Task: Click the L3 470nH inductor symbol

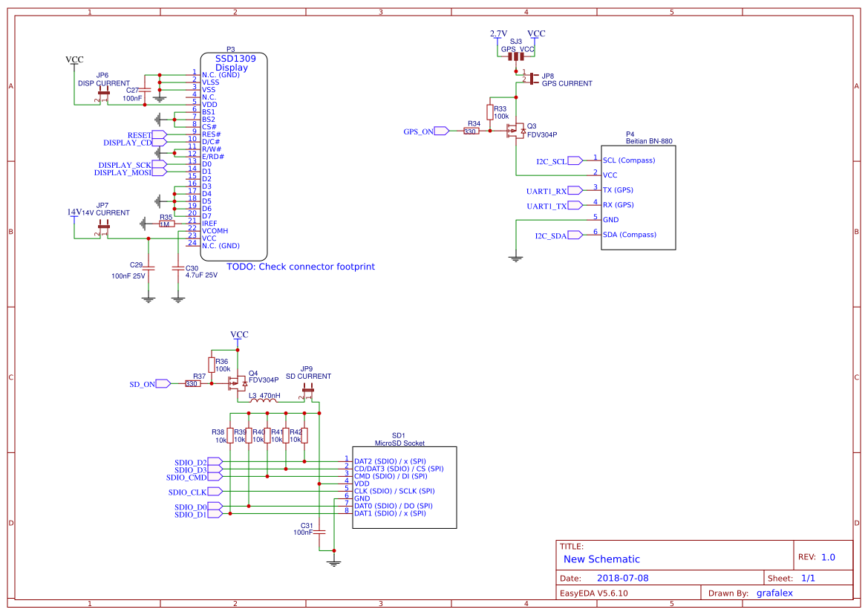Action: pyautogui.click(x=264, y=400)
